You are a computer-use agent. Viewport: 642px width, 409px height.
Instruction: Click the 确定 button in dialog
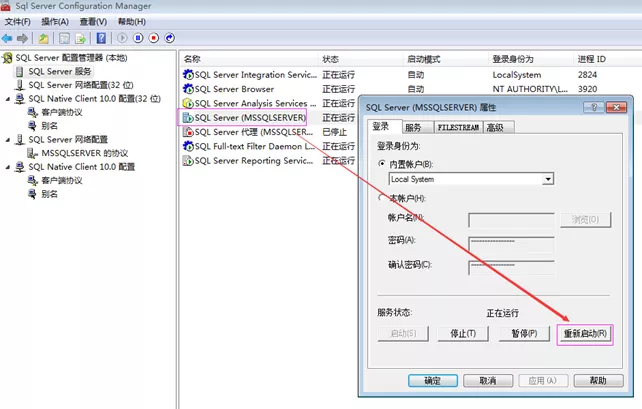point(432,381)
